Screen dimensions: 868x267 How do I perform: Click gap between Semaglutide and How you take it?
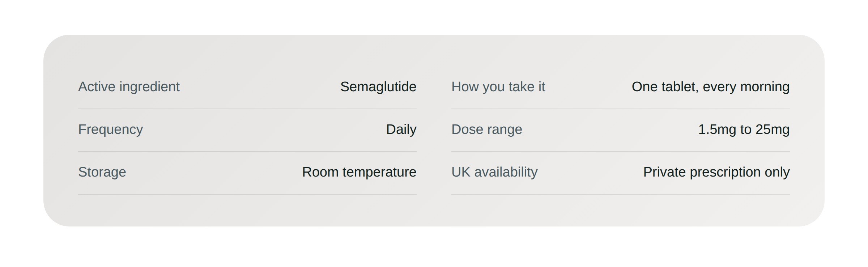(x=434, y=87)
